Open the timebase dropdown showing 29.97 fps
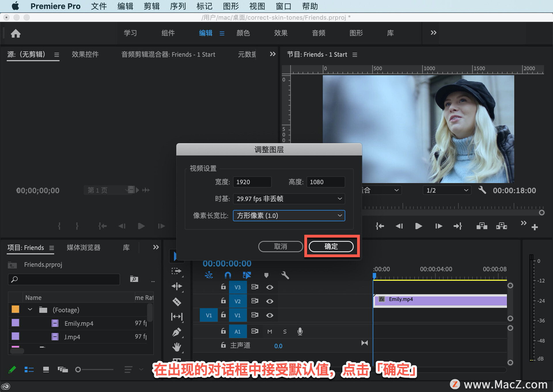Image resolution: width=553 pixels, height=392 pixels. pyautogui.click(x=288, y=199)
